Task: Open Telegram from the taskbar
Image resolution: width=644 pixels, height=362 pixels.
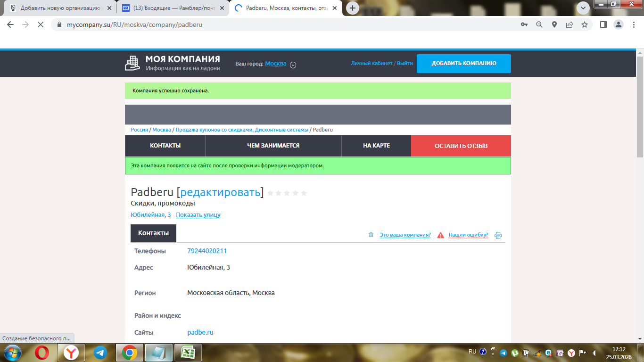Action: pos(100,353)
